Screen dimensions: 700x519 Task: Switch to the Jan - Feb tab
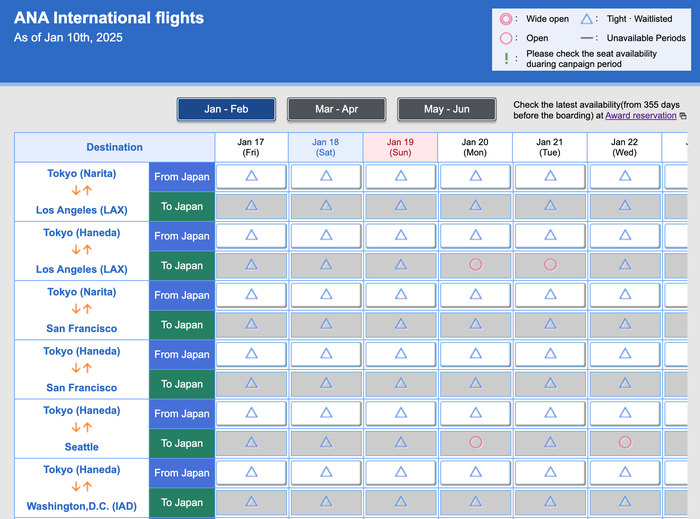tap(226, 109)
